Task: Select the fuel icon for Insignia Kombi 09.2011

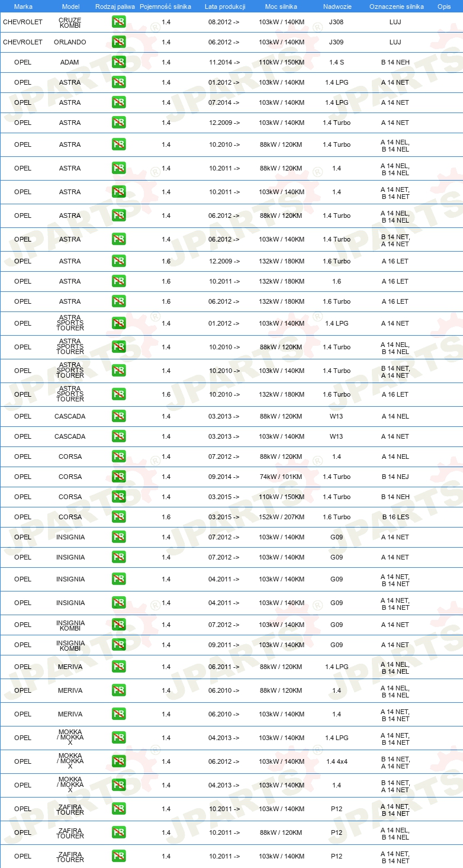Action: (x=118, y=645)
